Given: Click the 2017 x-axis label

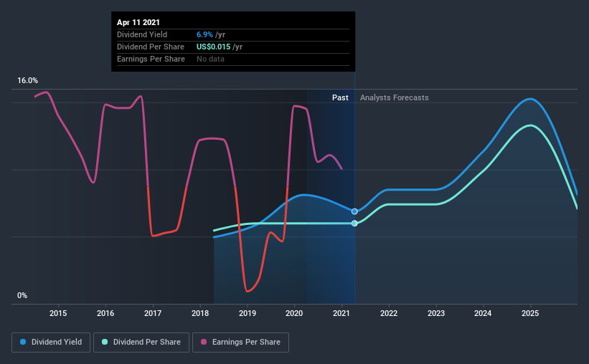Looking at the screenshot, I should (x=153, y=313).
